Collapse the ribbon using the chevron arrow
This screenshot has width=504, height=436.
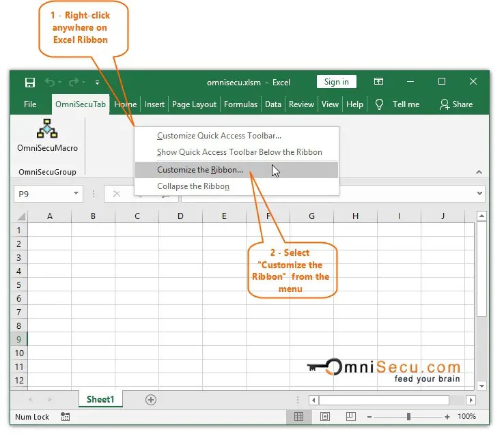479,172
